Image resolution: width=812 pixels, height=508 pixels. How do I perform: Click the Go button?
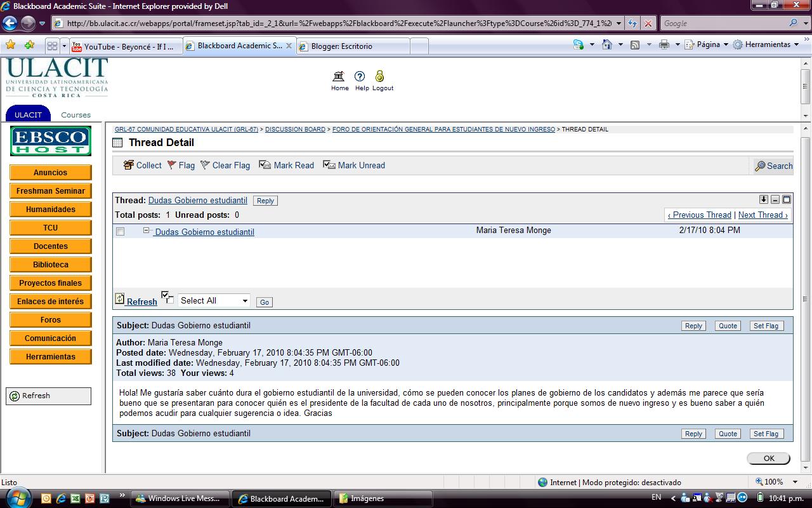coord(265,302)
